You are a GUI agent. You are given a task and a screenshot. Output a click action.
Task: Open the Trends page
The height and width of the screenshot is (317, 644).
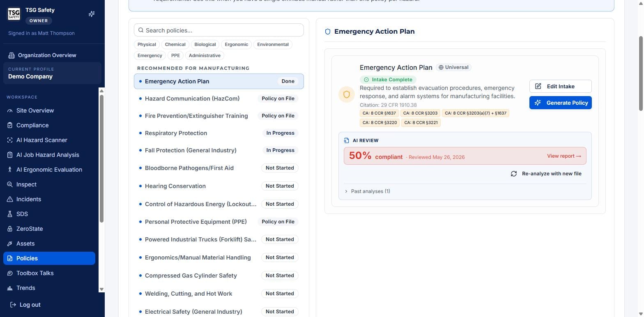click(x=49, y=288)
